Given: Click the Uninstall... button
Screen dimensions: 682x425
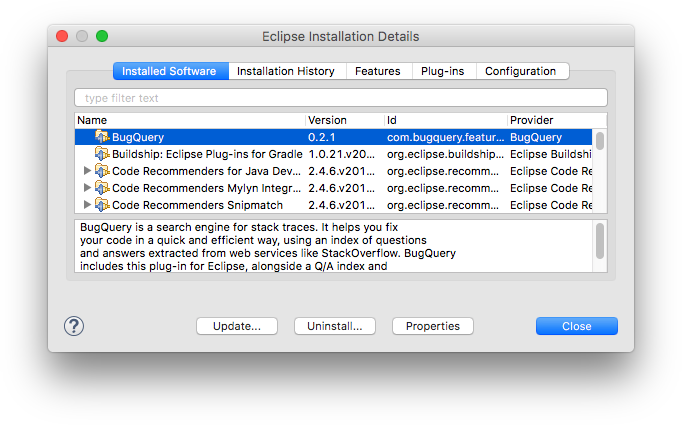Looking at the screenshot, I should coord(334,326).
